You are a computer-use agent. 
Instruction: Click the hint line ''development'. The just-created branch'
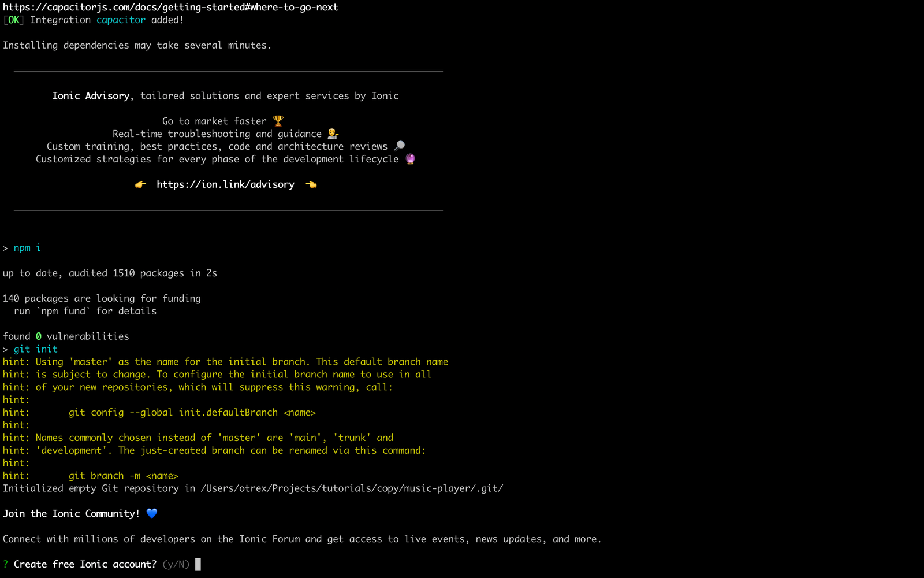click(x=214, y=450)
